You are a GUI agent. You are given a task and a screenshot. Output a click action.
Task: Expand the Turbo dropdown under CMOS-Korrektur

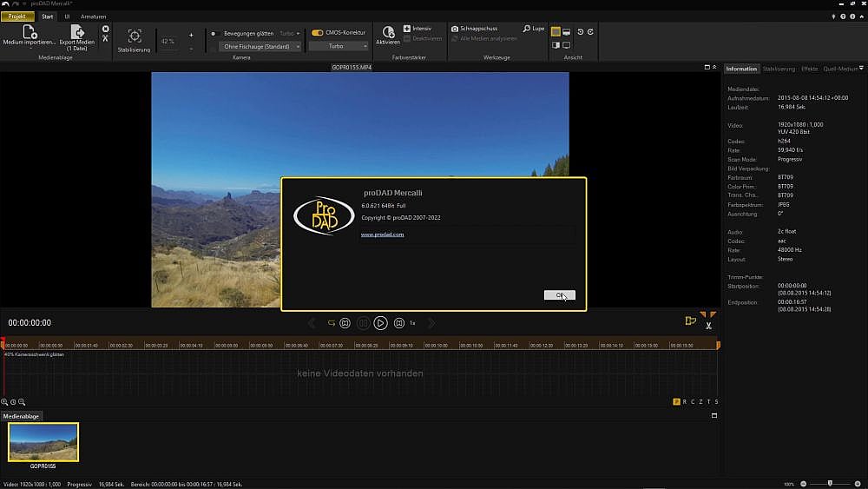click(x=337, y=46)
